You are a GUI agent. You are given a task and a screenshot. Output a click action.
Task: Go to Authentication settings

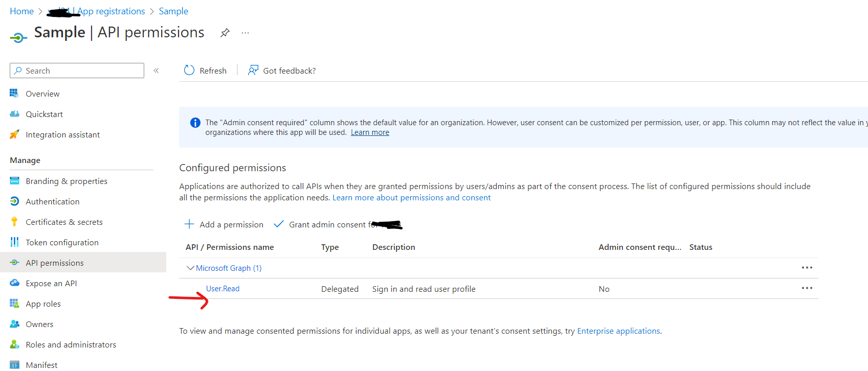click(x=53, y=201)
